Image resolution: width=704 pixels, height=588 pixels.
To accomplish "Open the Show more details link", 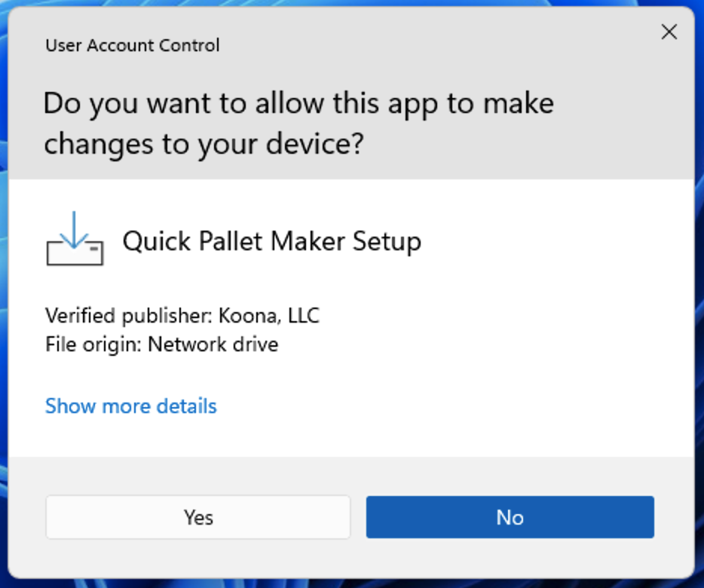I will tap(131, 406).
